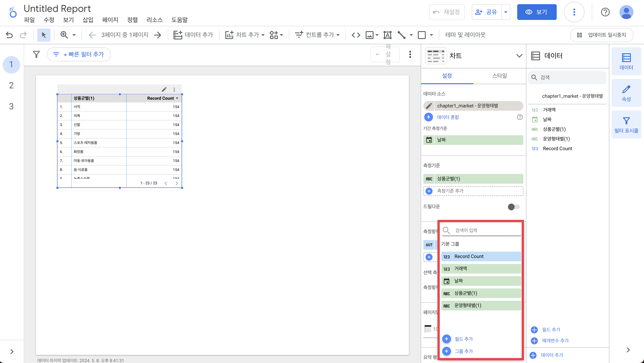Open the 공유 dropdown arrow
The image size is (644, 363).
pos(506,12)
